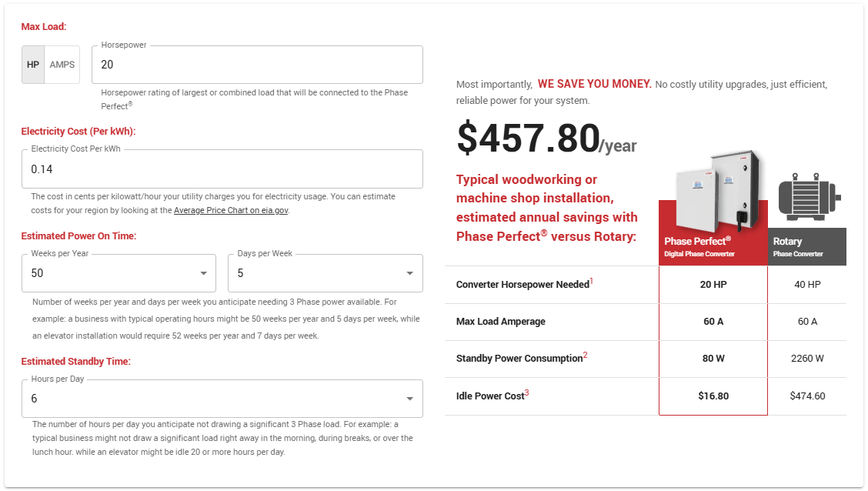Image resolution: width=868 pixels, height=491 pixels.
Task: Open the Hours per Day dropdown
Action: coord(222,399)
